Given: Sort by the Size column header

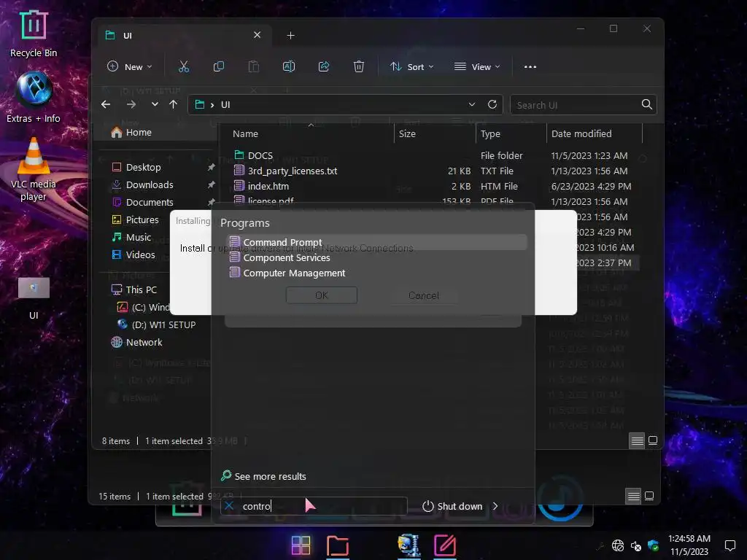Looking at the screenshot, I should 407,134.
